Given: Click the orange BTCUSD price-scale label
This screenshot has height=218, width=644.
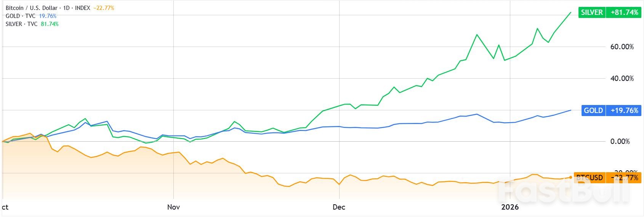Looking at the screenshot, I should (x=590, y=178).
